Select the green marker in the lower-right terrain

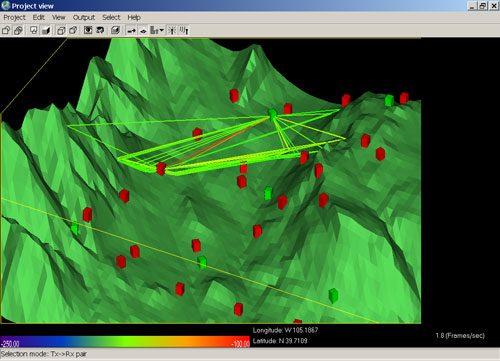click(x=333, y=296)
